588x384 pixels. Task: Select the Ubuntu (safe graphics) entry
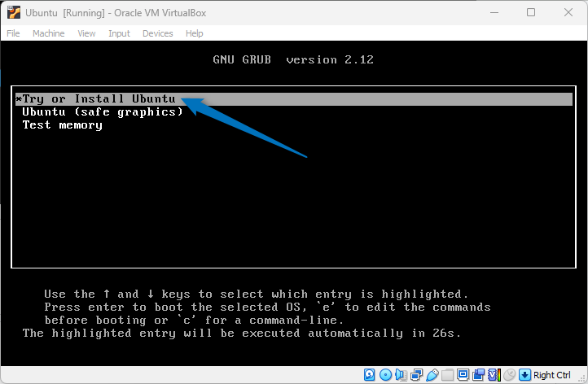tap(103, 112)
